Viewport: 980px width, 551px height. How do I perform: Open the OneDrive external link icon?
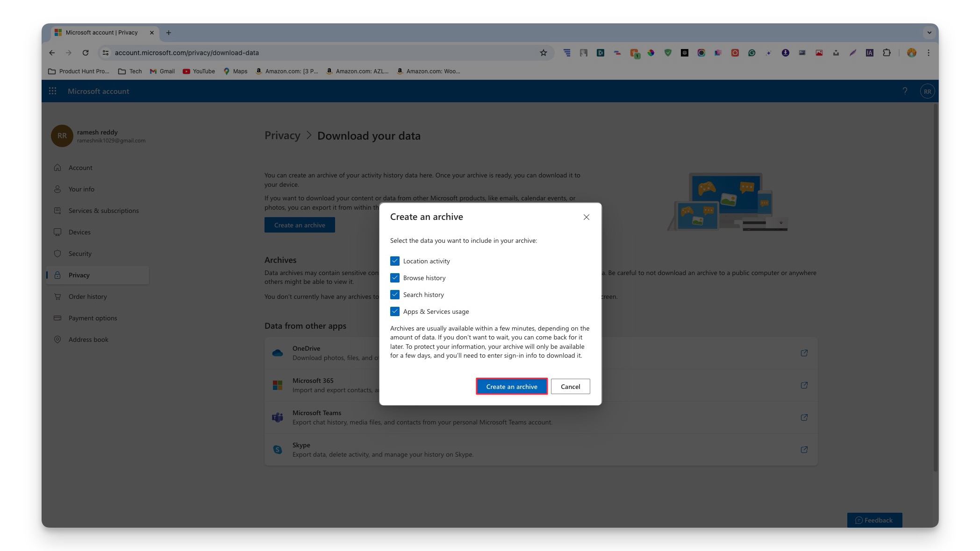pyautogui.click(x=804, y=353)
